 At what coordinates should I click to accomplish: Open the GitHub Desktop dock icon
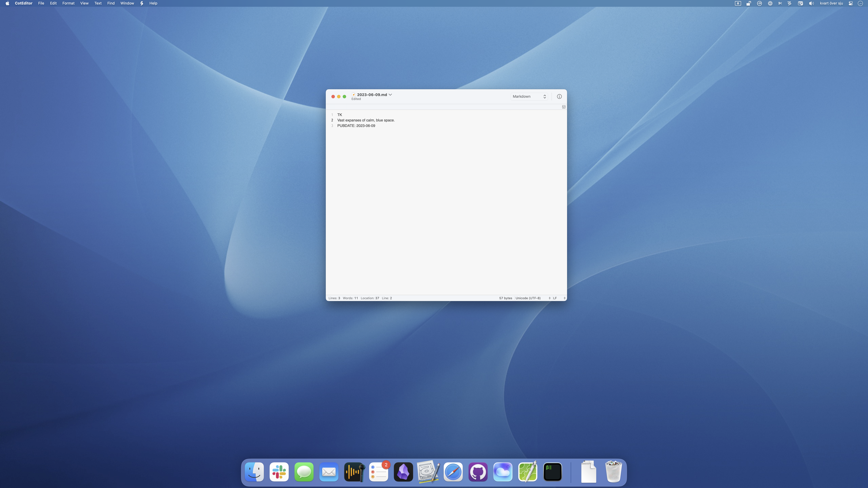(478, 472)
